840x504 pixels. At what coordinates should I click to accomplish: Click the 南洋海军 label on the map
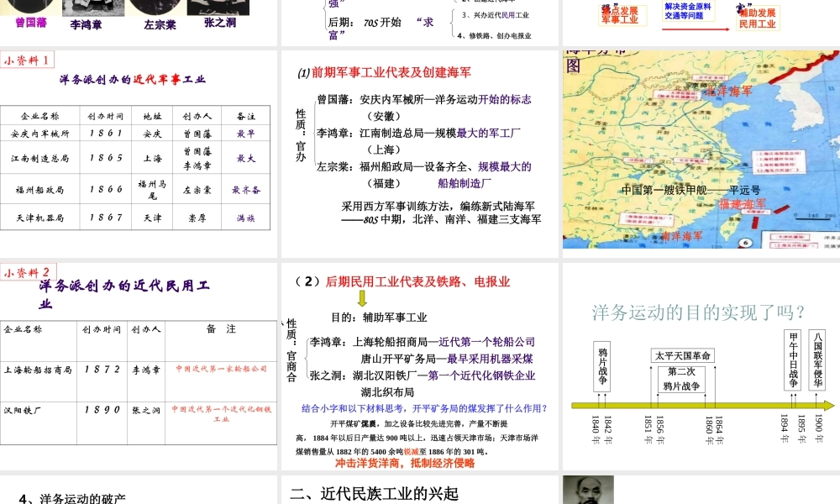coord(682,236)
